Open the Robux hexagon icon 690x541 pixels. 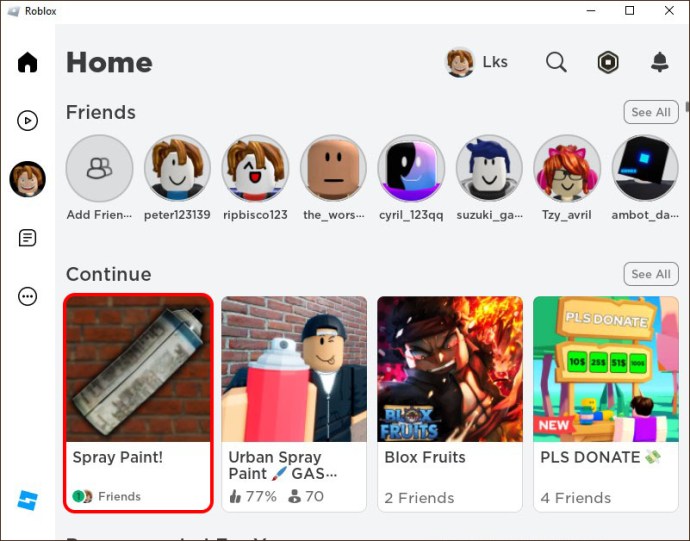click(x=608, y=62)
